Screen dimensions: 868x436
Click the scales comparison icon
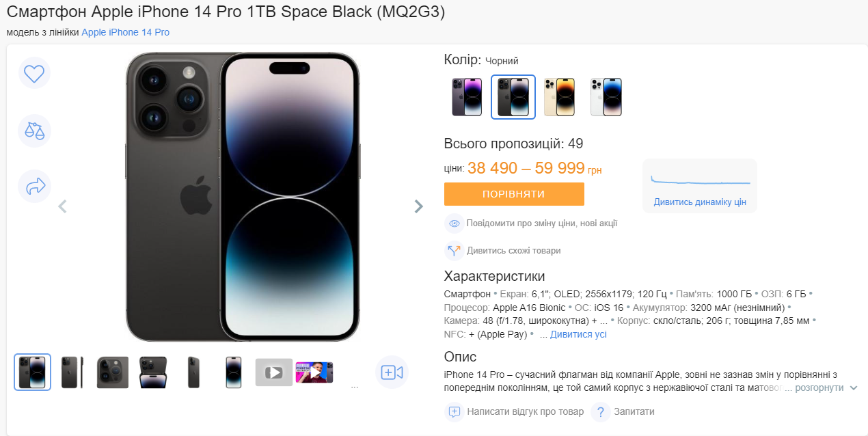(x=34, y=131)
